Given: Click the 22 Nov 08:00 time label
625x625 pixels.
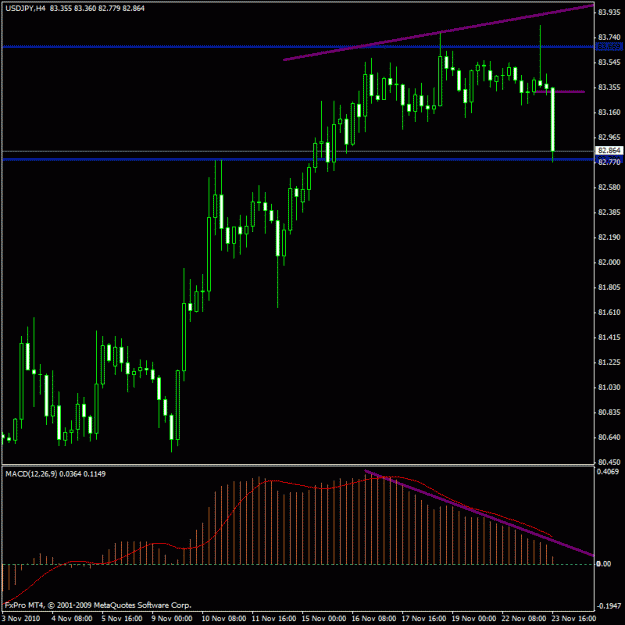Looking at the screenshot, I should pyautogui.click(x=524, y=619).
